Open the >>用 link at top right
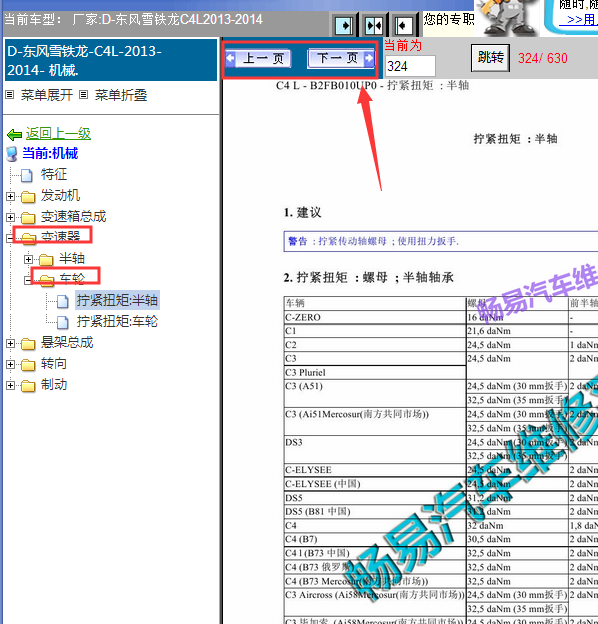Screen dimensions: 598x624 point(581,20)
